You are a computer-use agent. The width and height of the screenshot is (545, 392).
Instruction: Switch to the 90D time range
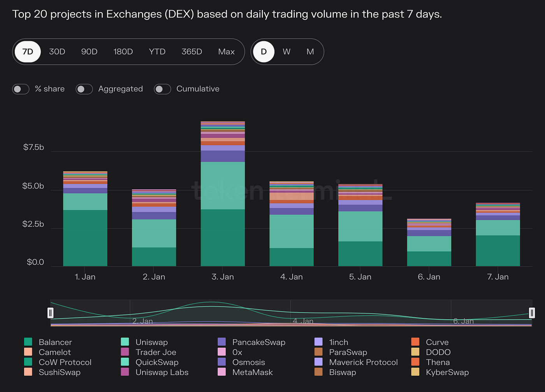pyautogui.click(x=89, y=52)
